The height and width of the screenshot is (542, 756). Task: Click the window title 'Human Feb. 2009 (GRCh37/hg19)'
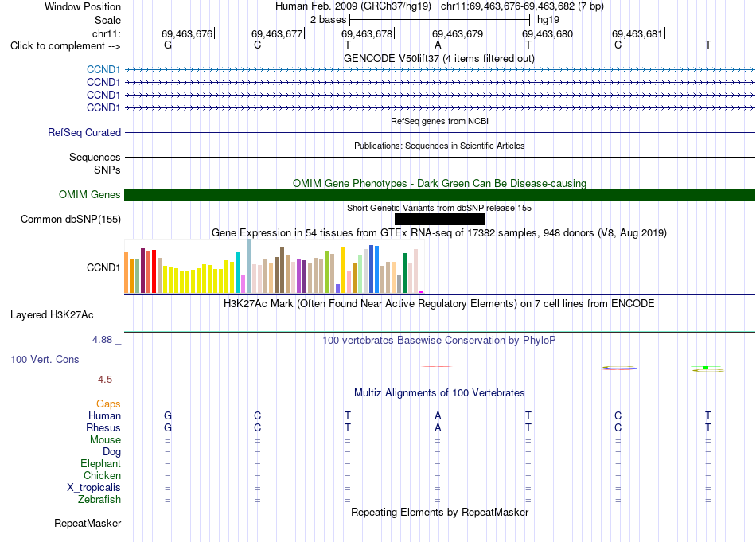(x=354, y=6)
